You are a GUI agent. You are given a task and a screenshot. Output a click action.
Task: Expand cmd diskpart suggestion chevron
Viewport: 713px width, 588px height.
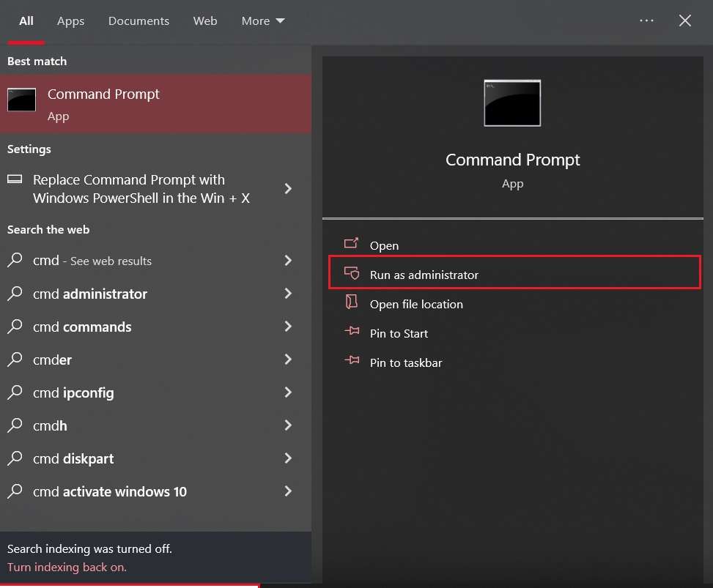tap(288, 458)
